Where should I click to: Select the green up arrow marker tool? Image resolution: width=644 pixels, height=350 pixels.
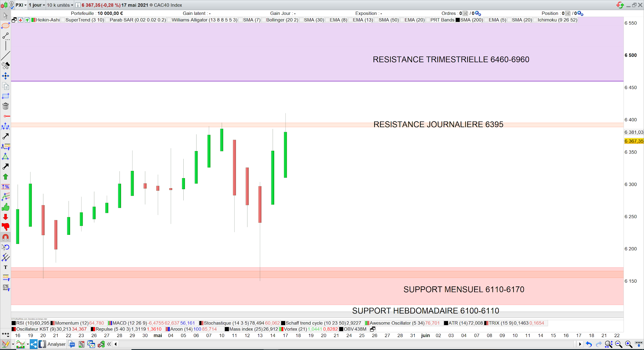5,177
